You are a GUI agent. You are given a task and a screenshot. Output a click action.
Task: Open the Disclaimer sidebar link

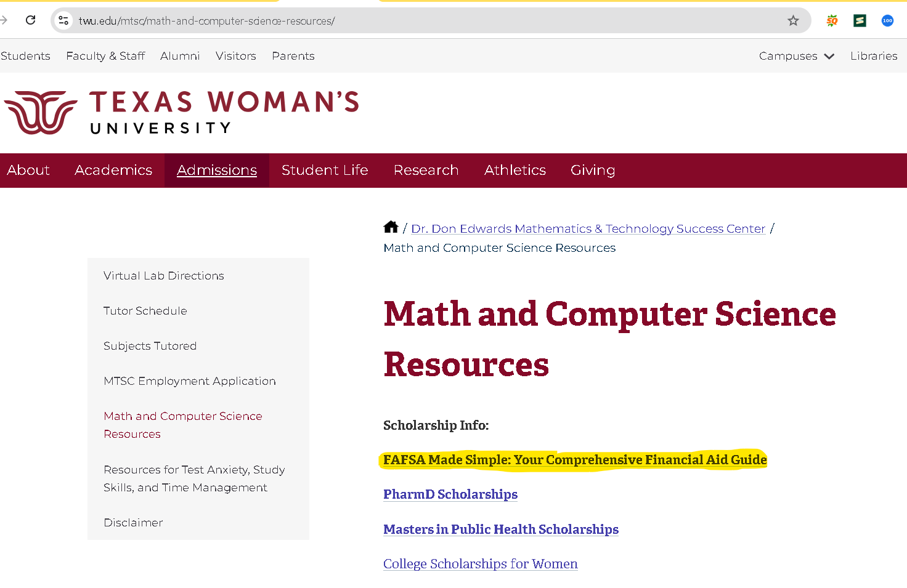click(133, 523)
